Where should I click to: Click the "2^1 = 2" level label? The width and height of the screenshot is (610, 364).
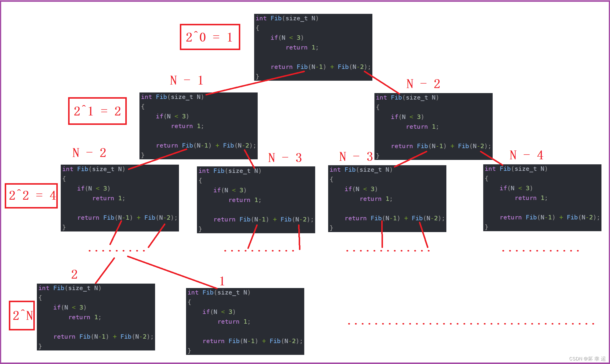(x=97, y=111)
